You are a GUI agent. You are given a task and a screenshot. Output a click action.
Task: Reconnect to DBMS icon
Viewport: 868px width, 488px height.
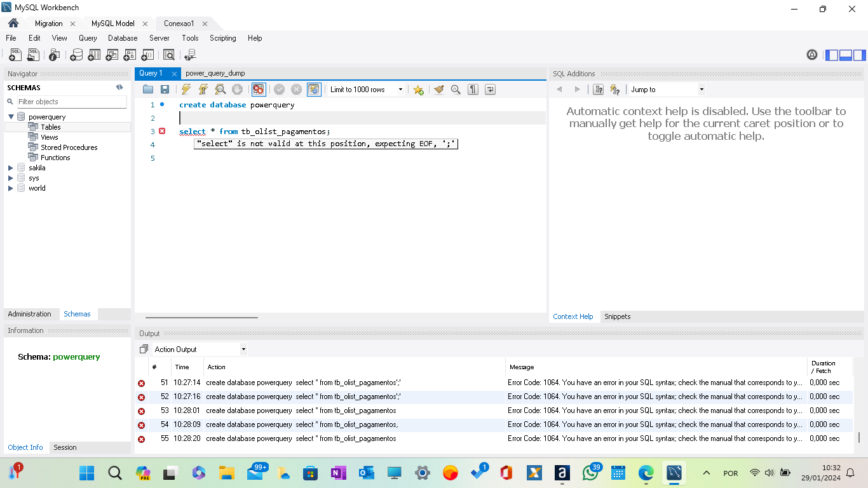coord(190,55)
